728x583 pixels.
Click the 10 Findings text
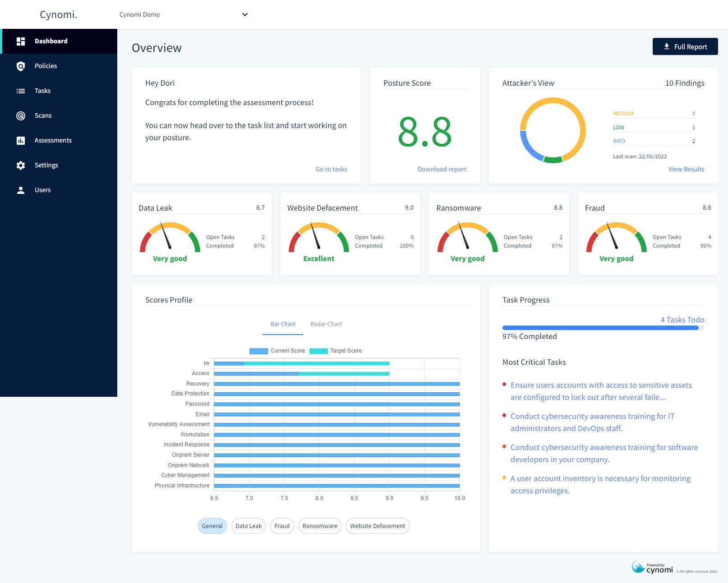point(685,83)
